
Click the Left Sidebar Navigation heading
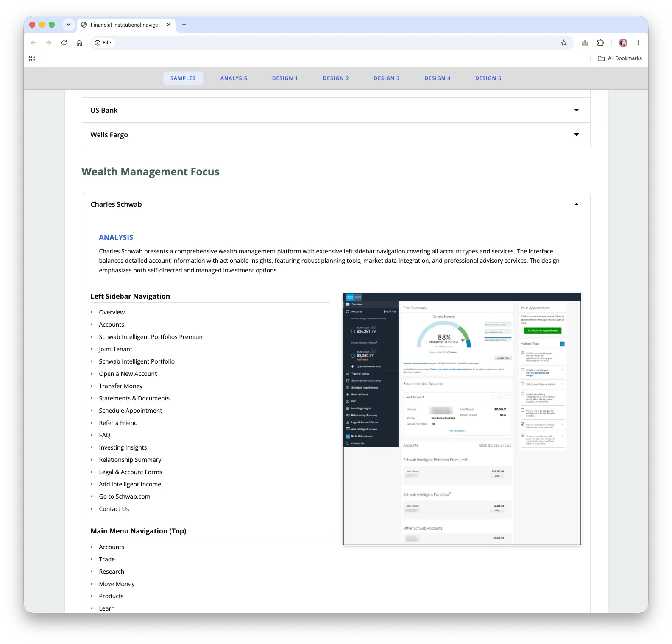[x=130, y=296]
